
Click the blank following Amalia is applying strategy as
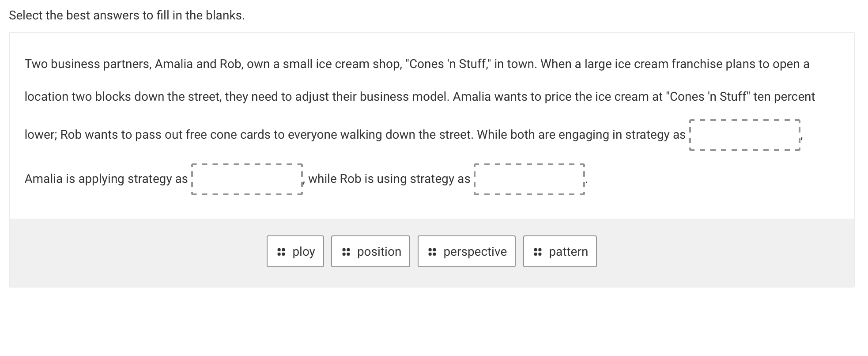pyautogui.click(x=247, y=179)
